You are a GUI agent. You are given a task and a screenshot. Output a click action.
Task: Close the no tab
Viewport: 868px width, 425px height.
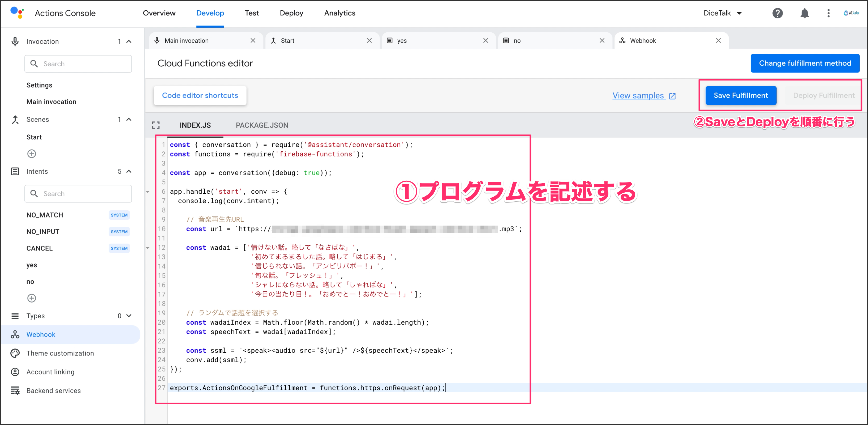pyautogui.click(x=602, y=40)
